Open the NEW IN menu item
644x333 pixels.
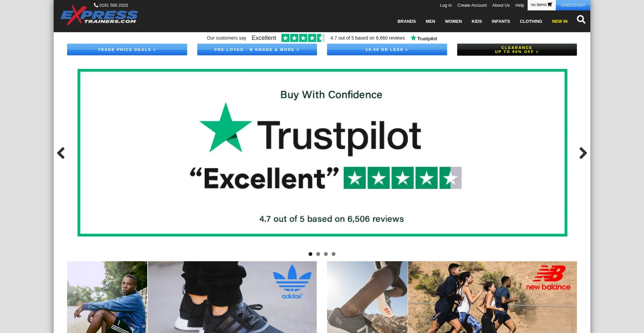click(x=559, y=21)
